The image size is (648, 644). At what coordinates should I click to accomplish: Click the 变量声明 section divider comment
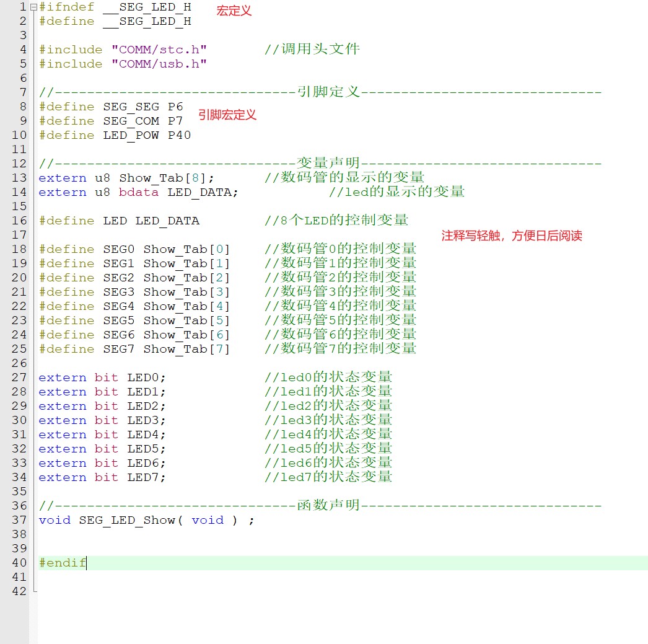(x=320, y=163)
